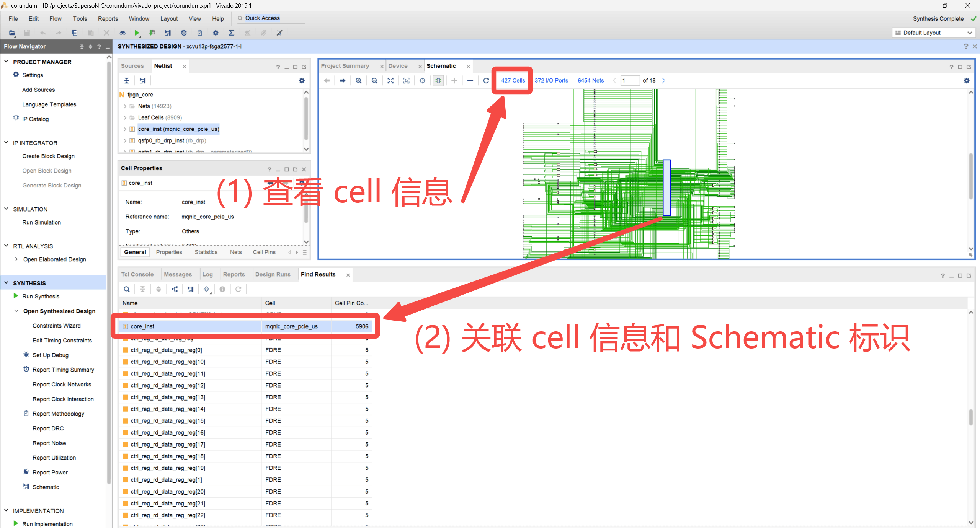
Task: Click Auto-fit selection crosshair icon
Action: [x=422, y=81]
